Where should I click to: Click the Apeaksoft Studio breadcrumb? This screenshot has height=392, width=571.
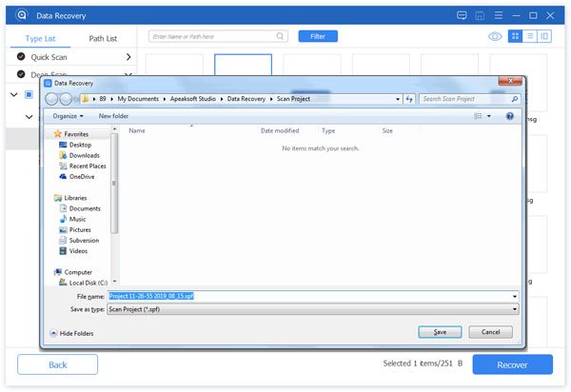193,99
